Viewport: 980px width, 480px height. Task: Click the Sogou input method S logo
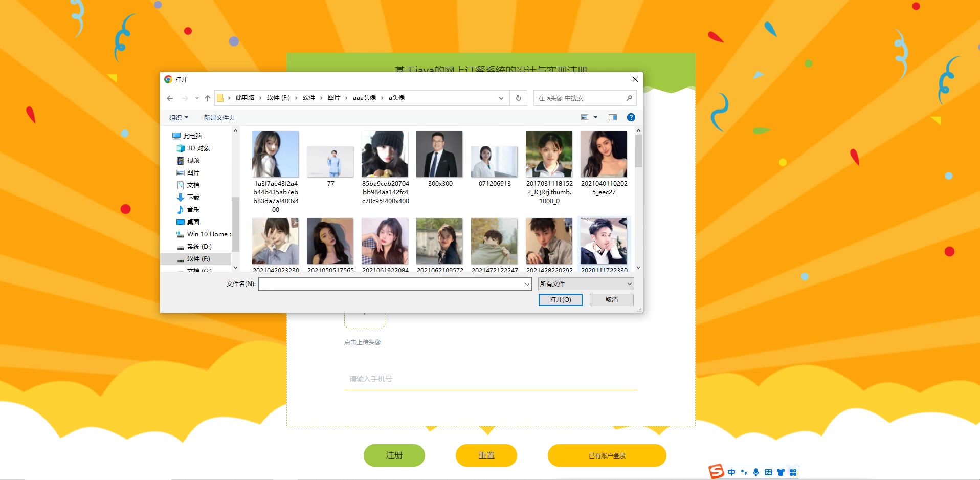click(x=716, y=471)
